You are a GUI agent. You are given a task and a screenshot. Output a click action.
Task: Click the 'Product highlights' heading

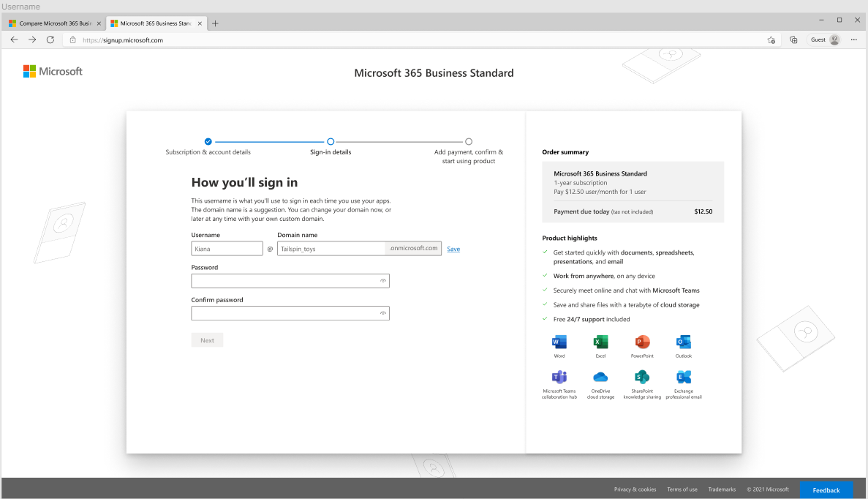click(x=570, y=238)
